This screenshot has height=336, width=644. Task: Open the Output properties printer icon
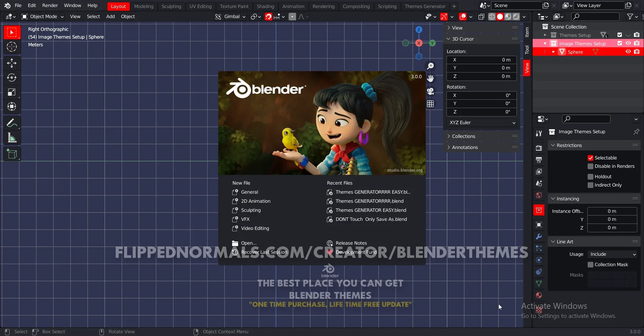(539, 160)
